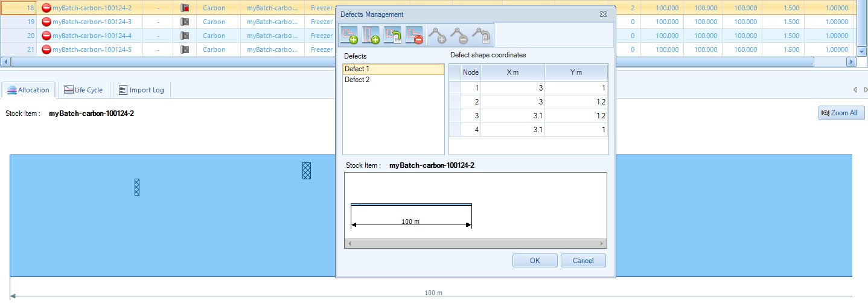
Task: Cancel the Defects Management dialog
Action: coord(582,261)
